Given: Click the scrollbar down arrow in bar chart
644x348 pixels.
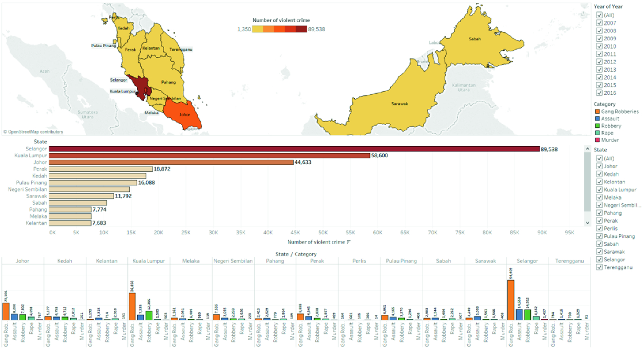Looking at the screenshot, I should pos(588,223).
